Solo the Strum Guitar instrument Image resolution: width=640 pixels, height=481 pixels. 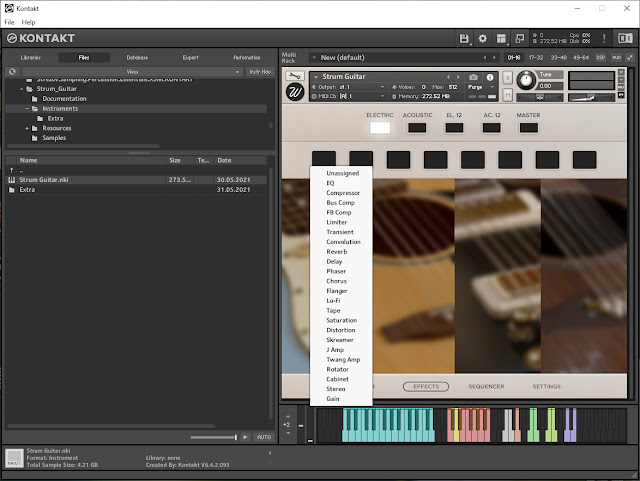coord(507,78)
